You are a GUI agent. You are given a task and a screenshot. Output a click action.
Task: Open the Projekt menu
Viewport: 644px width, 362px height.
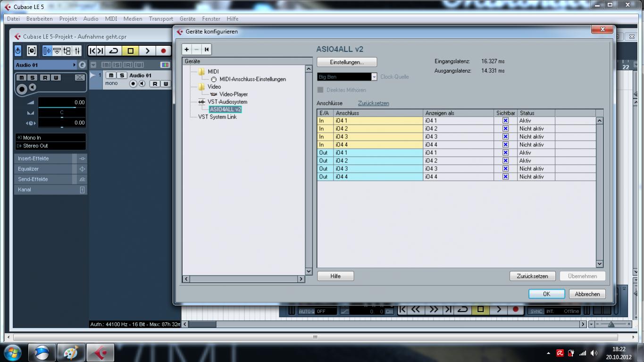click(68, 19)
